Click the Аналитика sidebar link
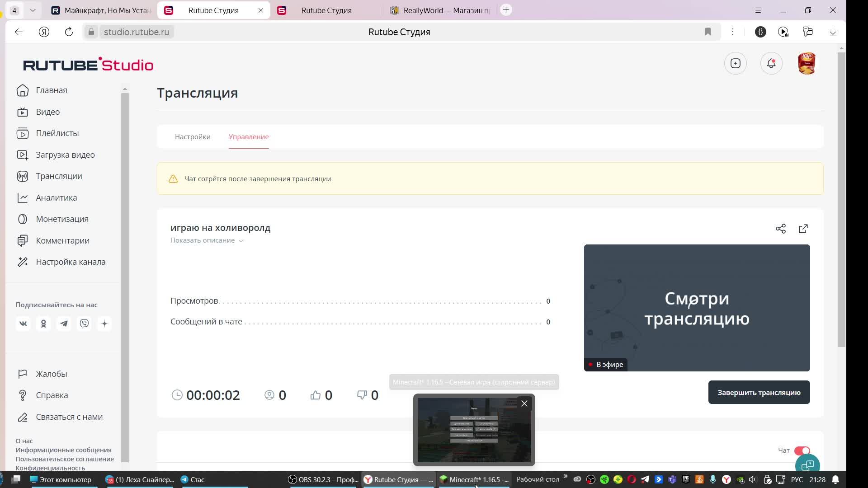 (56, 197)
